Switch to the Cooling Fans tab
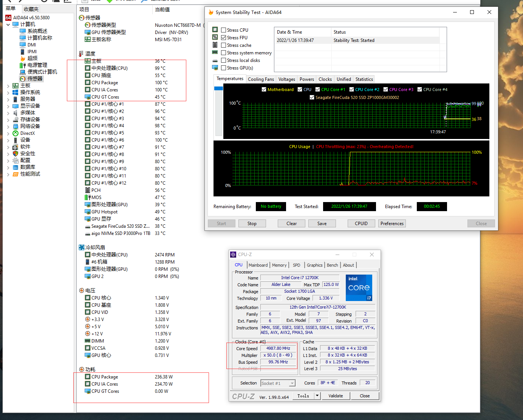Image resolution: width=523 pixels, height=420 pixels. coord(261,79)
